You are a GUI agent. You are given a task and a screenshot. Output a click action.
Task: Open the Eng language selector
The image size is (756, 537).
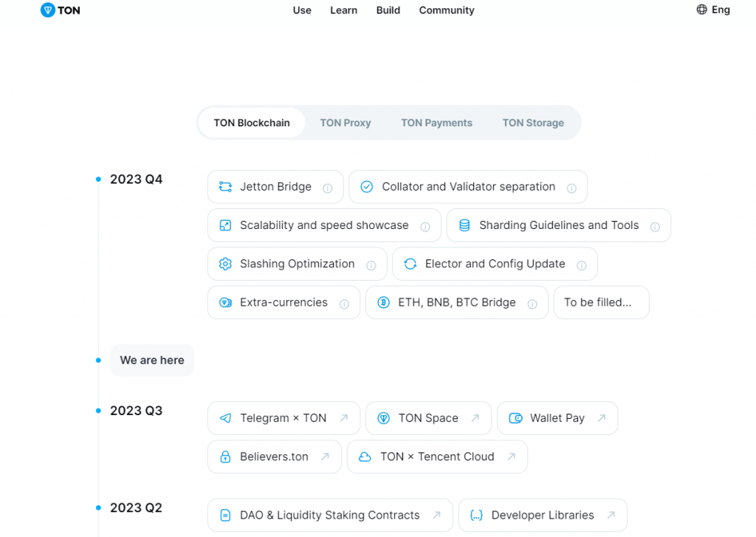coord(713,10)
